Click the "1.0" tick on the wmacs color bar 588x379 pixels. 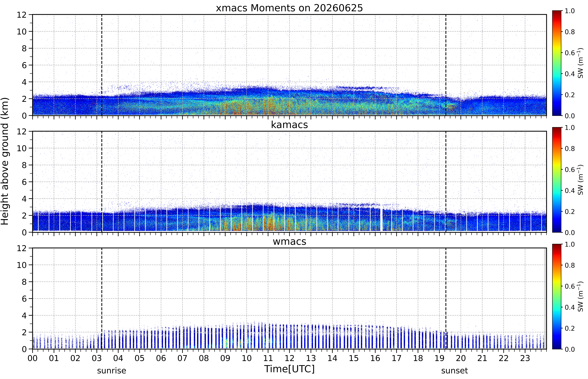point(570,244)
